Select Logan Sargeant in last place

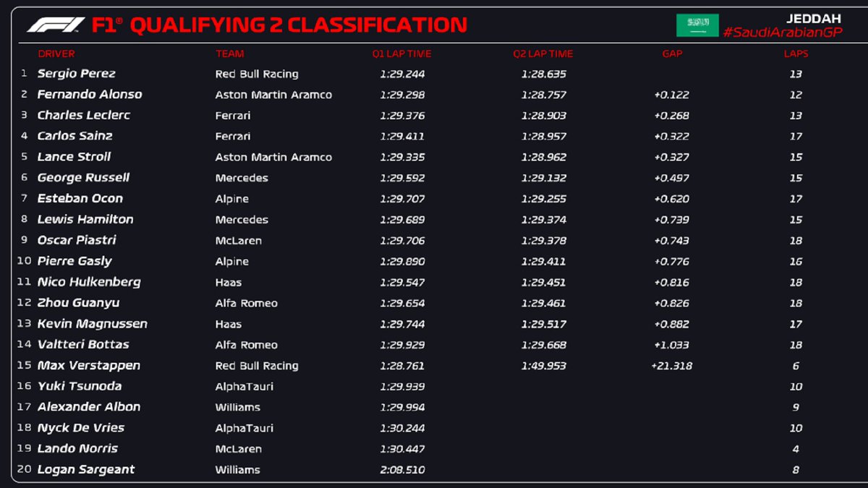click(x=86, y=470)
